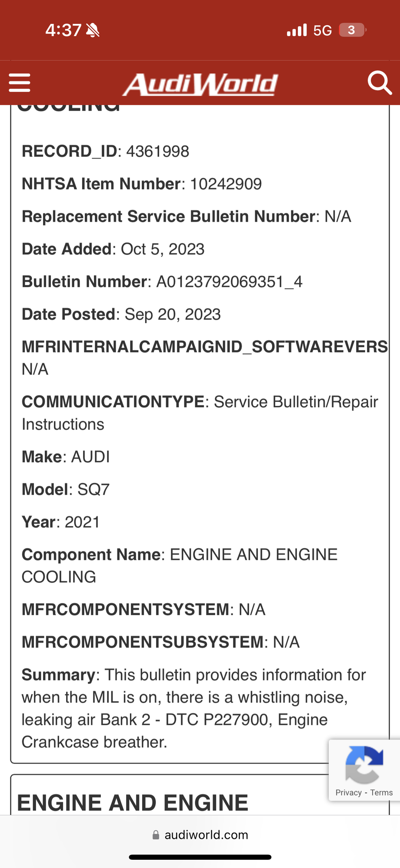The height and width of the screenshot is (868, 400).
Task: Open the hamburger navigation menu
Action: click(x=19, y=83)
